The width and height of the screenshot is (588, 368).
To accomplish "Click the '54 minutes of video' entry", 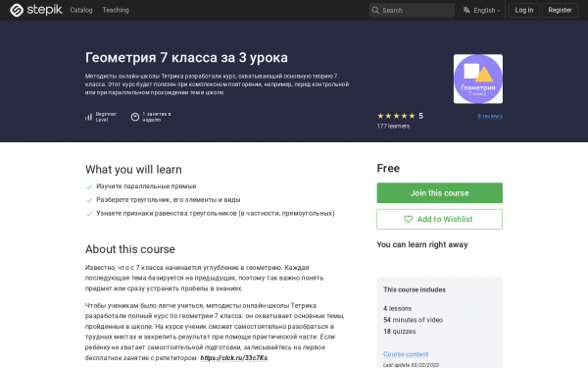I will click(x=413, y=320).
